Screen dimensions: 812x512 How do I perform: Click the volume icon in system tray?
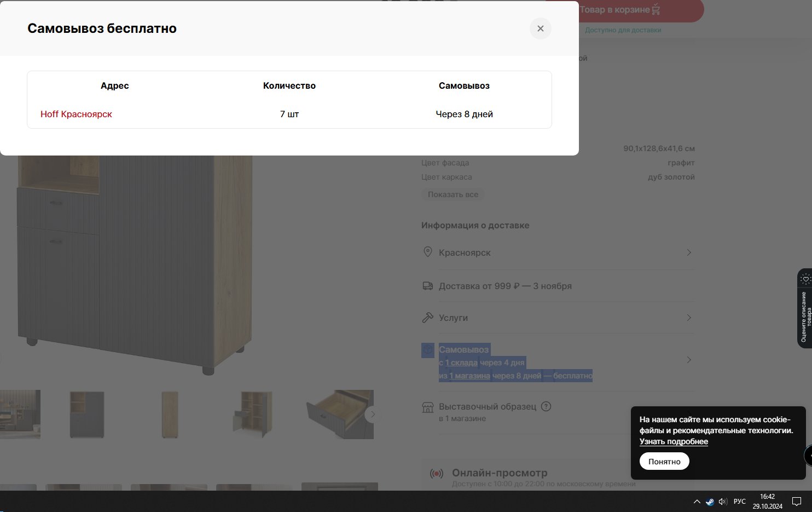(723, 501)
